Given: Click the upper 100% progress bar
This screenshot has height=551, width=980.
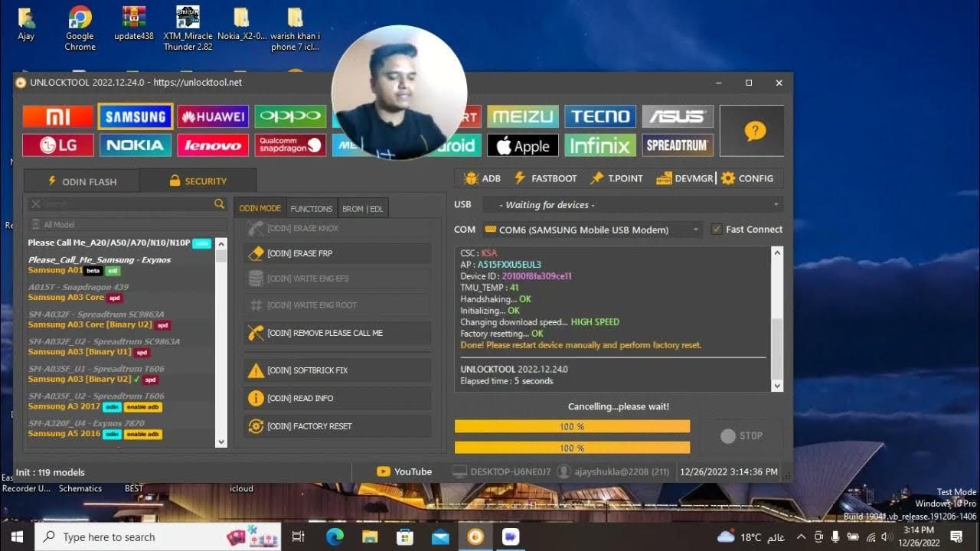Looking at the screenshot, I should (572, 426).
